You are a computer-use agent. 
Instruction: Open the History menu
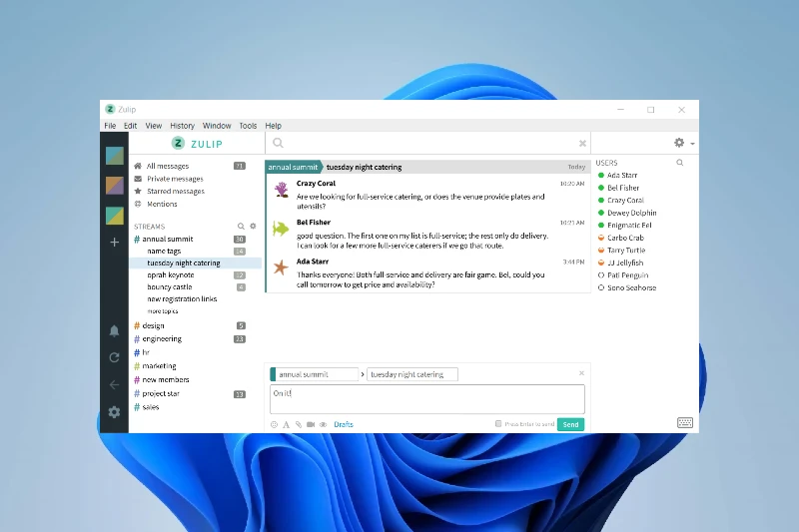tap(182, 126)
